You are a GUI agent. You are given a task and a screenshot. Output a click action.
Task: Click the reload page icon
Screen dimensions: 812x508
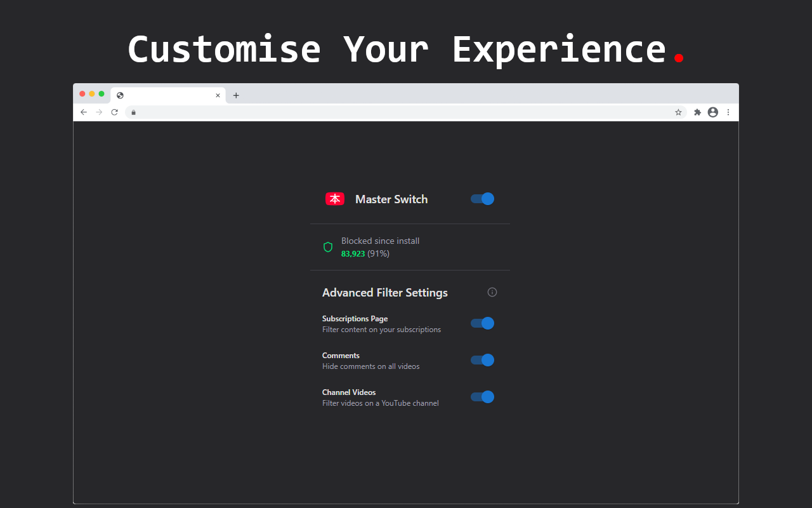pos(114,112)
